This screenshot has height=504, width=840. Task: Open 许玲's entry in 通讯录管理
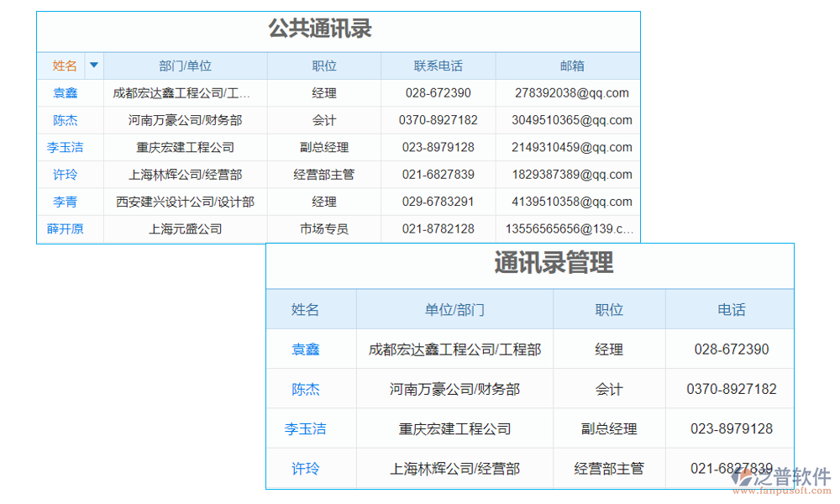[x=304, y=468]
